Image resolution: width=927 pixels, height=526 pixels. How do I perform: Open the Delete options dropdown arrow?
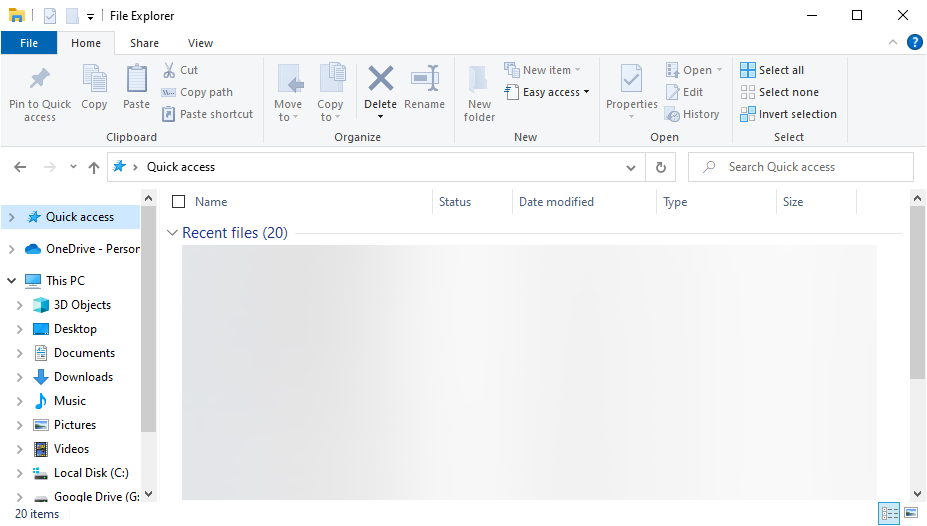click(x=380, y=116)
